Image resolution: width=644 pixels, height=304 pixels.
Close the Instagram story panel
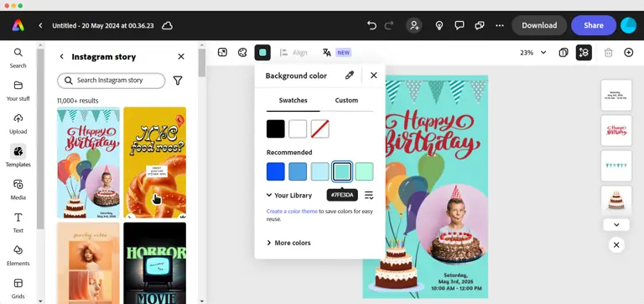[x=181, y=57]
